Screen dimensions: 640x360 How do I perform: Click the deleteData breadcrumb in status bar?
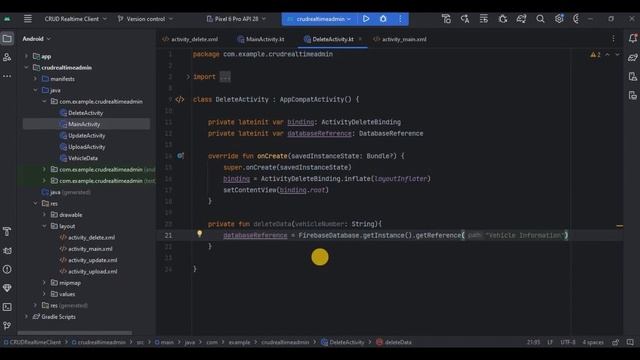pyautogui.click(x=394, y=342)
